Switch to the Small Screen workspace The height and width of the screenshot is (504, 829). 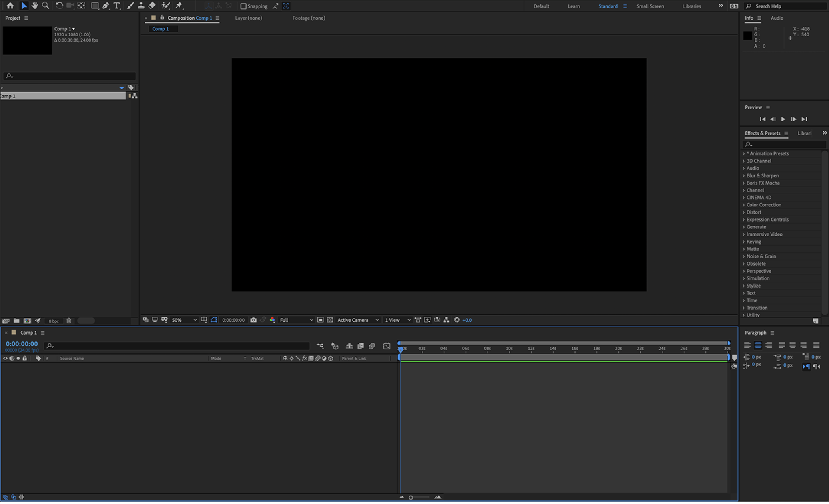[650, 6]
